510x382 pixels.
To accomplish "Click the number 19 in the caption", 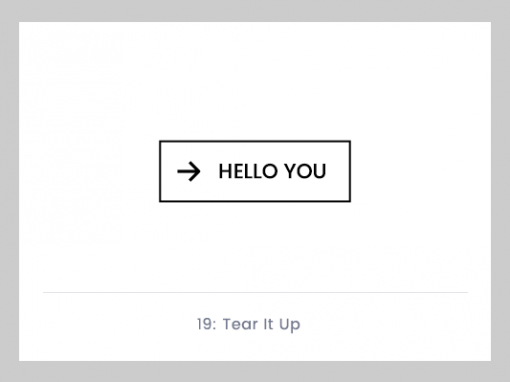I will pyautogui.click(x=204, y=324).
